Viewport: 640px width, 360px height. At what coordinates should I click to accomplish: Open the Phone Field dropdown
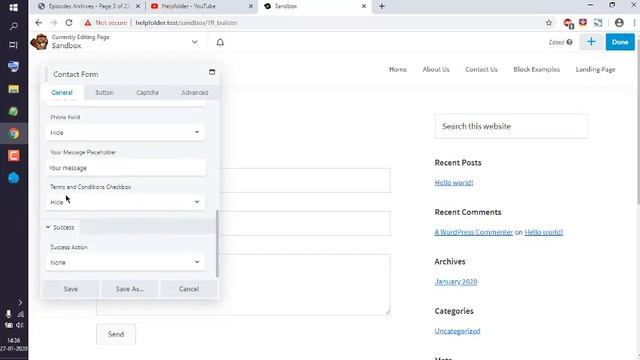click(125, 132)
